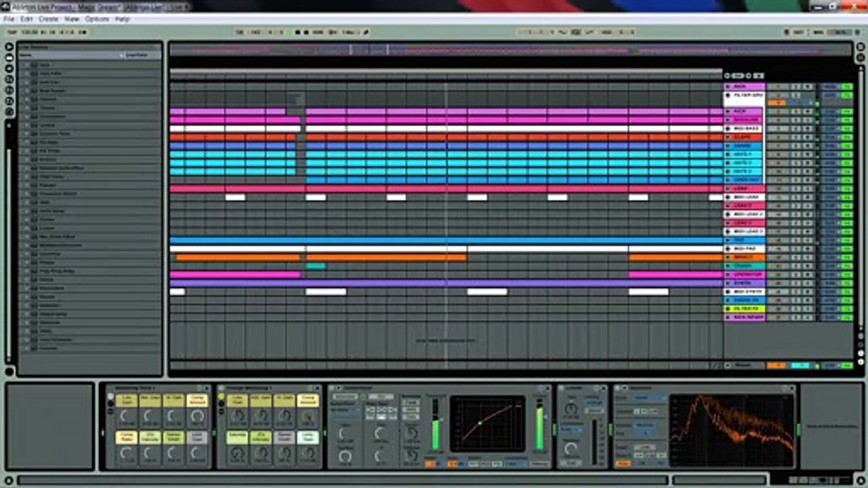
Task: Click the tempo value field
Action: tap(29, 32)
